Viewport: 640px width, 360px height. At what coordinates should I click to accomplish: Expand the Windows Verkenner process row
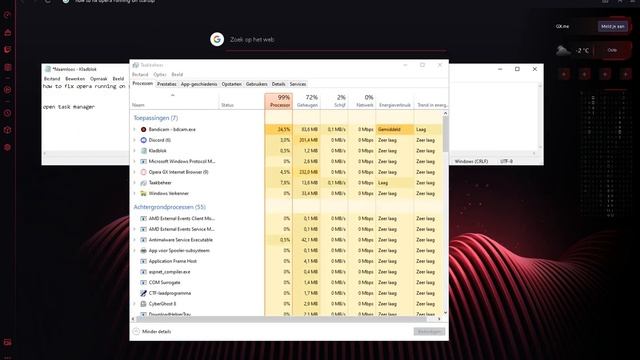(134, 193)
